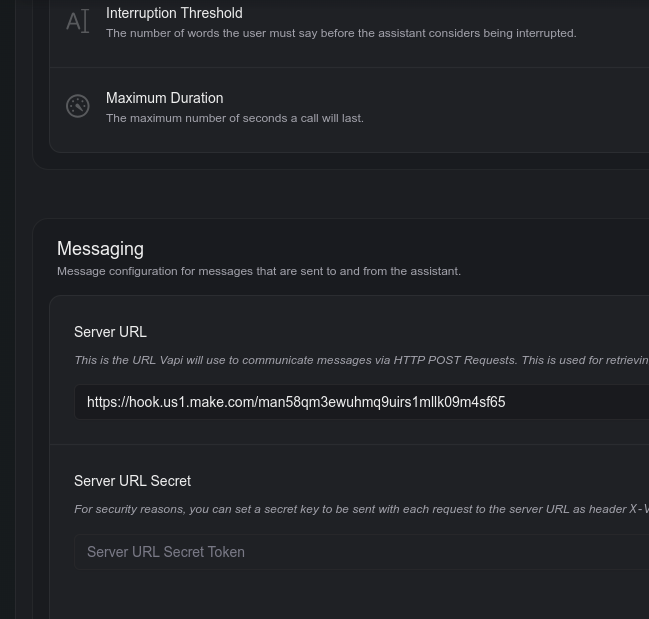Image resolution: width=649 pixels, height=619 pixels.
Task: Click the Maximum Duration timer icon
Action: 78,106
